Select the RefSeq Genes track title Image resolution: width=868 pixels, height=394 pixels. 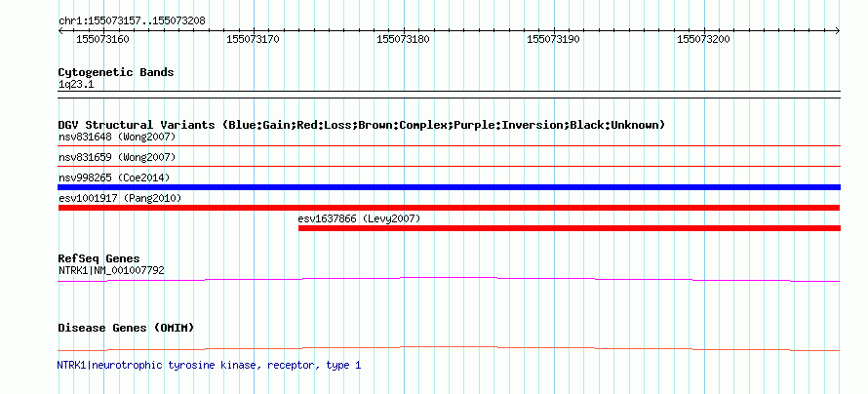[99, 258]
